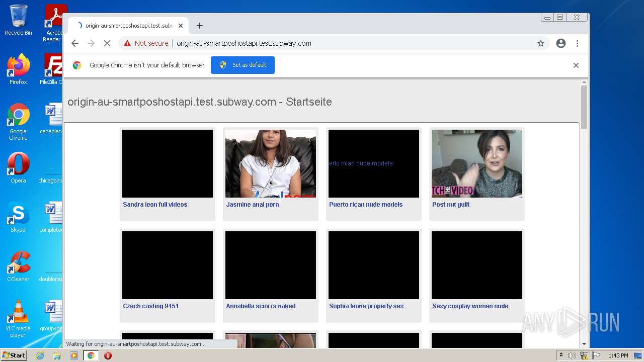
Task: Show hidden system tray icons
Action: point(561,355)
